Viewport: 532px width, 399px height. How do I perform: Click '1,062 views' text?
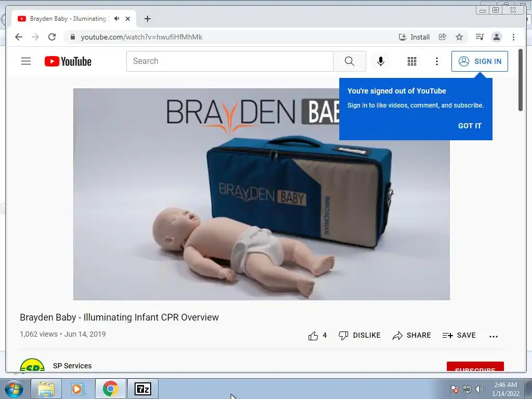coord(38,334)
